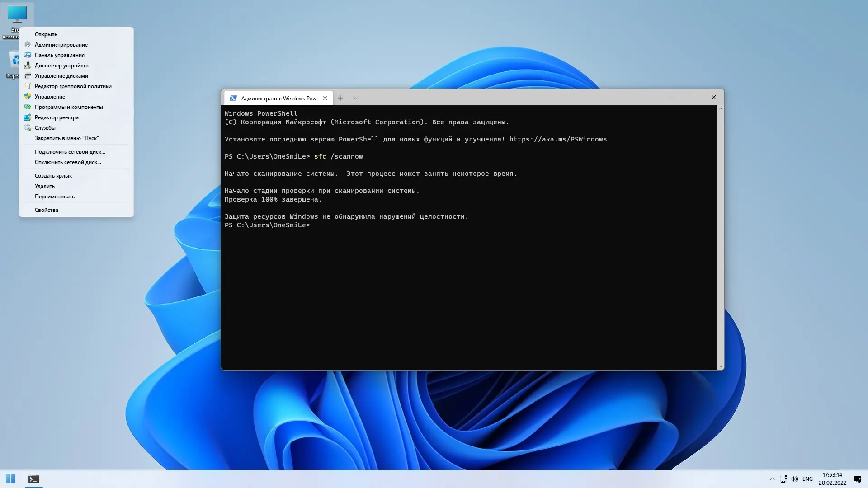868x488 pixels.
Task: Click Свойства in the context menu
Action: (46, 210)
